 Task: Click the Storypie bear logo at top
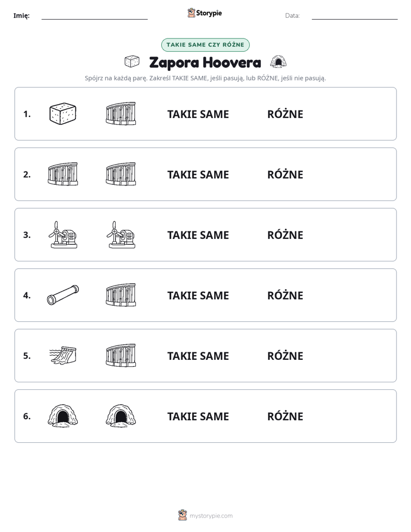(x=191, y=13)
